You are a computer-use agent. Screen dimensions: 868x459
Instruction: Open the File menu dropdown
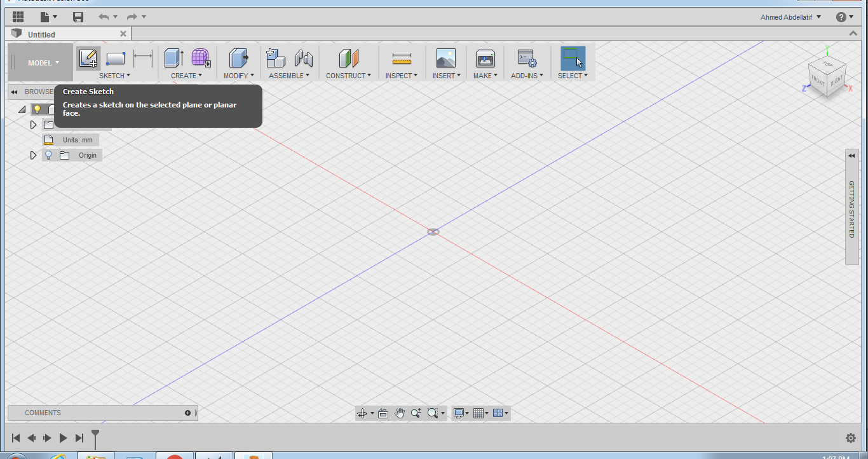[48, 17]
